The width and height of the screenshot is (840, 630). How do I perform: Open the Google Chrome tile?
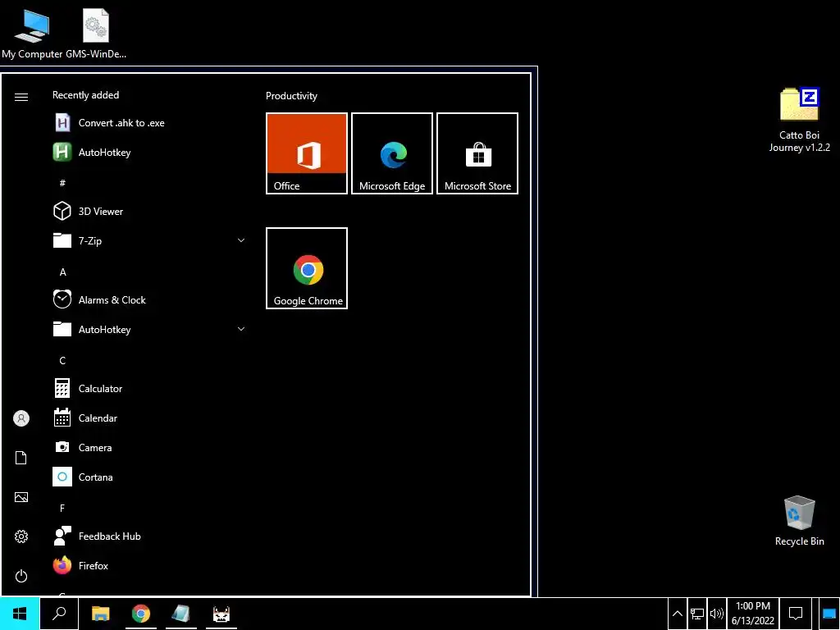(x=307, y=268)
